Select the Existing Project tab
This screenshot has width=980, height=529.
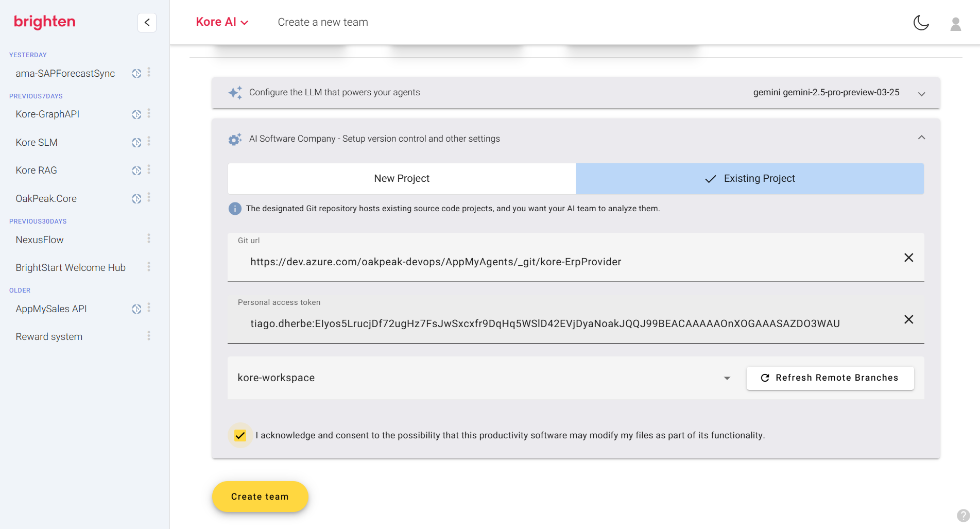750,179
